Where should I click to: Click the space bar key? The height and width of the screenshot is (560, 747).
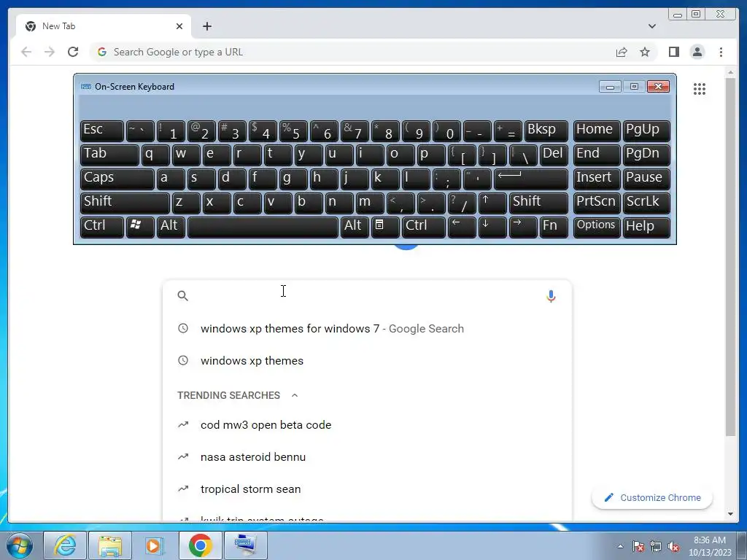pos(263,226)
